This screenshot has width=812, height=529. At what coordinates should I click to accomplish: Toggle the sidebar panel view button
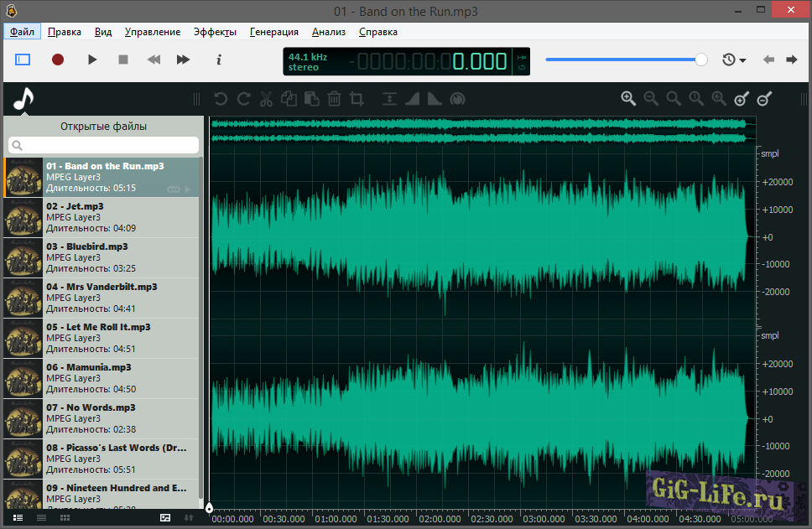[x=23, y=60]
